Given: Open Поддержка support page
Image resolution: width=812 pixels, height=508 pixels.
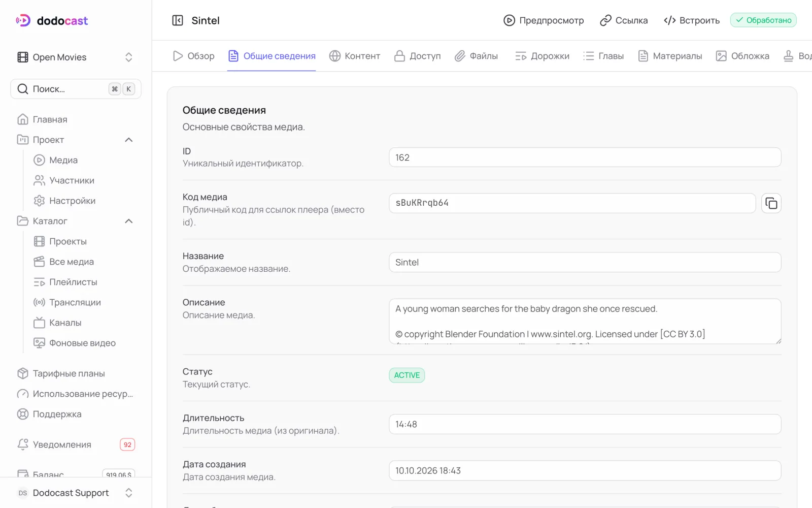Looking at the screenshot, I should tap(49, 414).
